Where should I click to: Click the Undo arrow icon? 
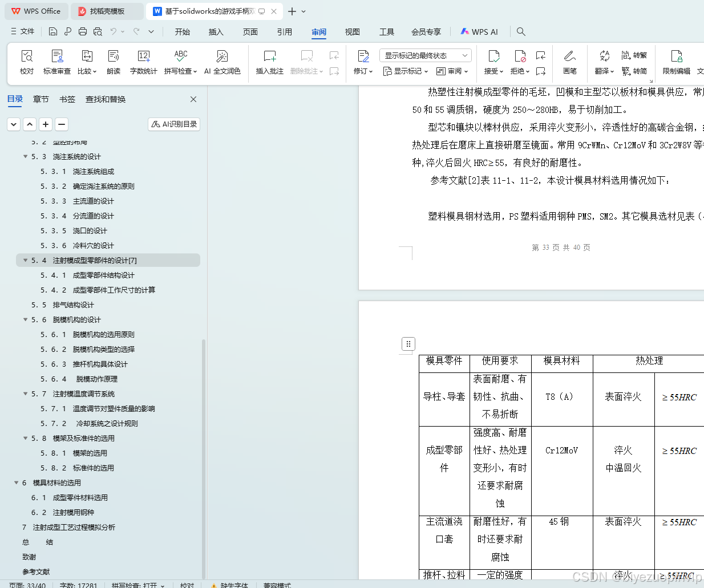114,31
